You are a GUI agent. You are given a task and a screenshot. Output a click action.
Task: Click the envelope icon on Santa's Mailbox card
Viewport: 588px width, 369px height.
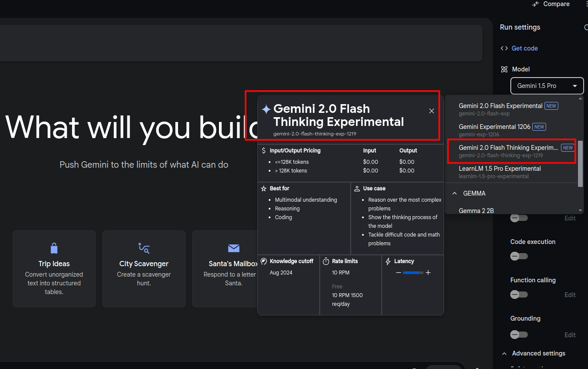pyautogui.click(x=234, y=248)
